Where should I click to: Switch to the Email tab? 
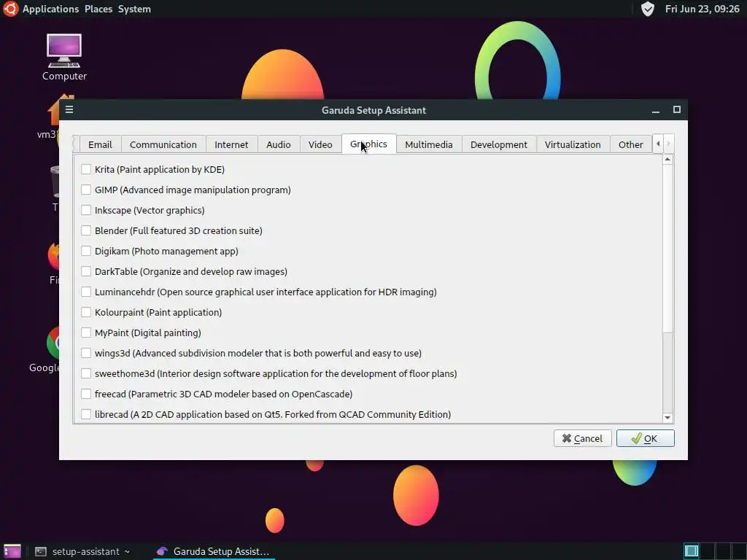(100, 144)
